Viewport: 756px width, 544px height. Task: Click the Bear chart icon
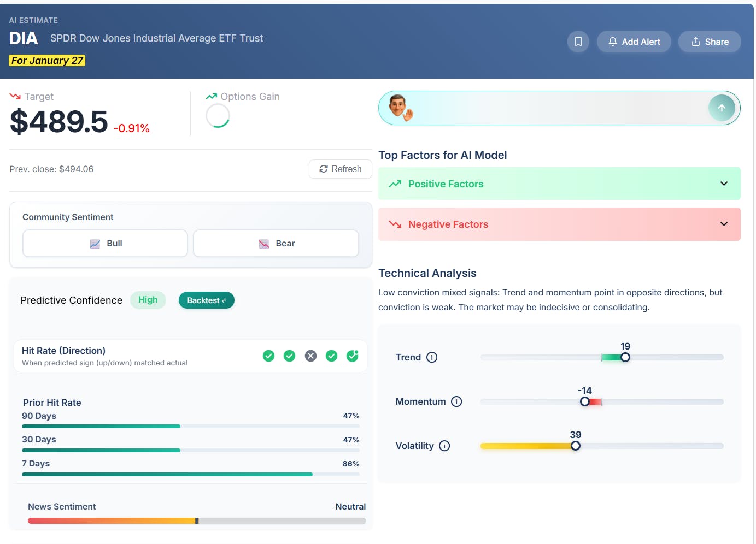(264, 244)
